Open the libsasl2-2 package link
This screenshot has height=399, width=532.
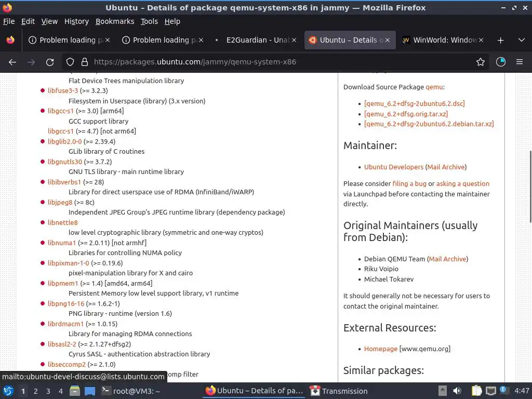pos(62,344)
